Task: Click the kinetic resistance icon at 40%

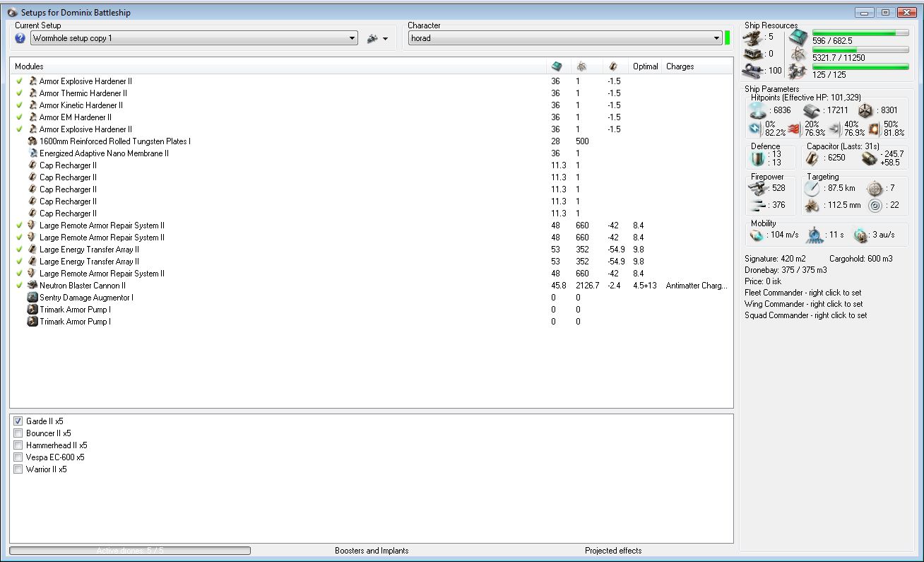Action: pyautogui.click(x=834, y=129)
